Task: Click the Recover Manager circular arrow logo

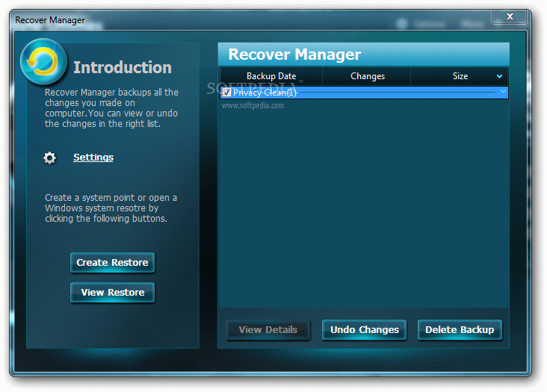Action: 43,62
